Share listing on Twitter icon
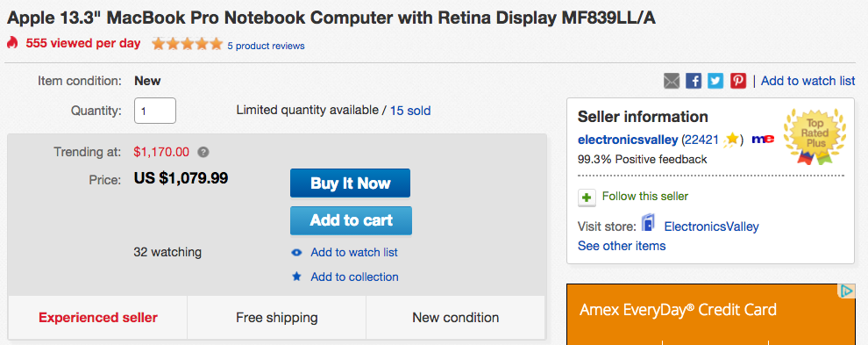 pos(715,81)
